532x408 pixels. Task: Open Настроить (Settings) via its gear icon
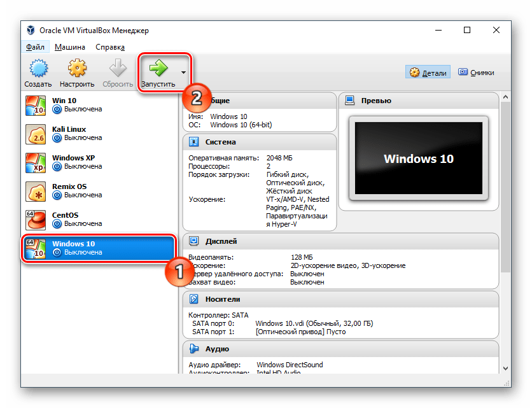click(76, 66)
